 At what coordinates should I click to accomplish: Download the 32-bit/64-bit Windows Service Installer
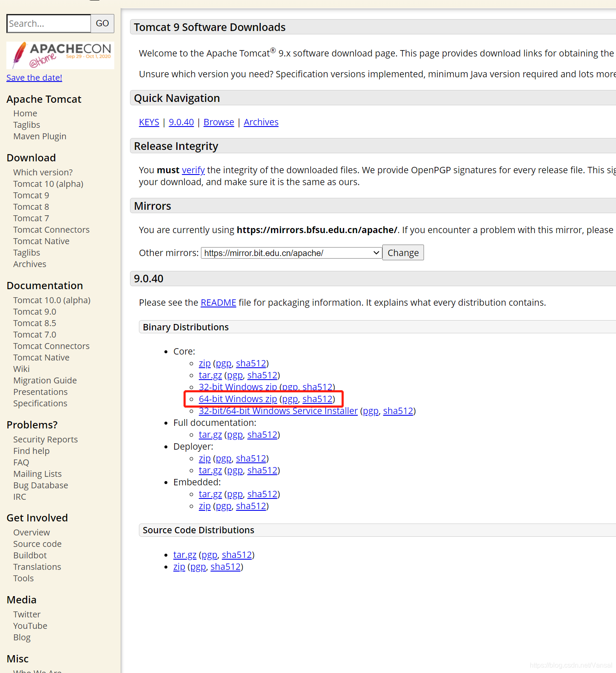tap(278, 411)
